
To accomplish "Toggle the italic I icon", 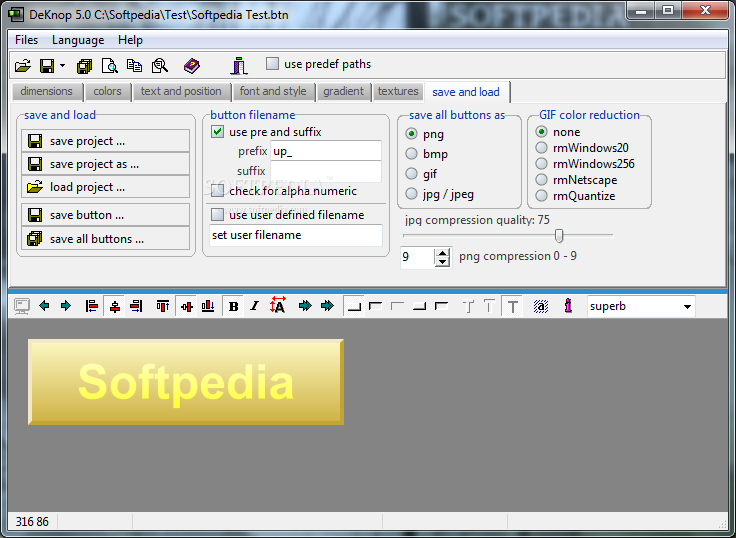I will point(254,306).
